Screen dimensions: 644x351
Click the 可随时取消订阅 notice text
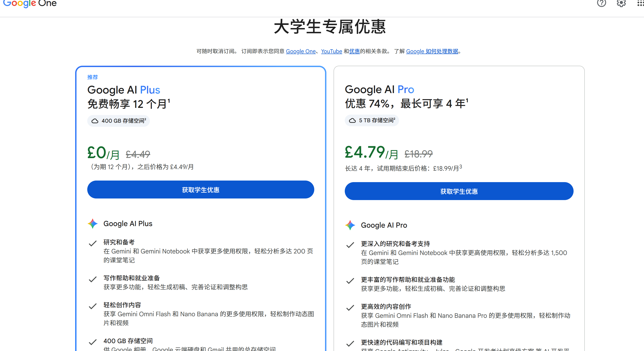[217, 51]
